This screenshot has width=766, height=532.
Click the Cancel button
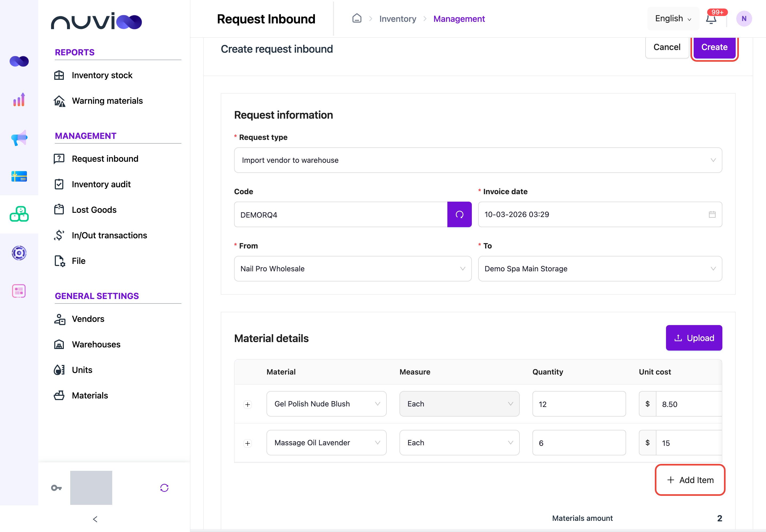[x=667, y=47]
